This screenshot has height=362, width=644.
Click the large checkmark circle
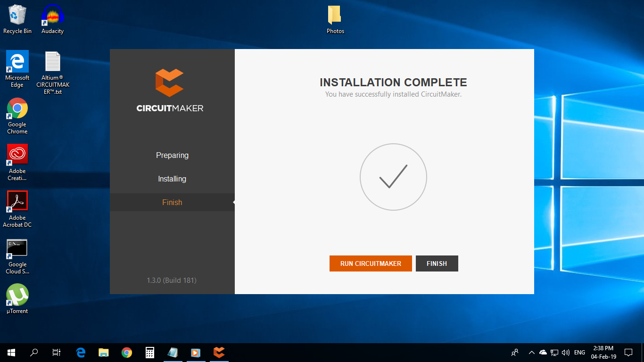[x=393, y=177]
